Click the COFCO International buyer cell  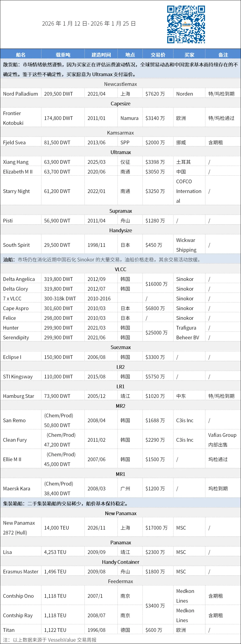tap(189, 191)
